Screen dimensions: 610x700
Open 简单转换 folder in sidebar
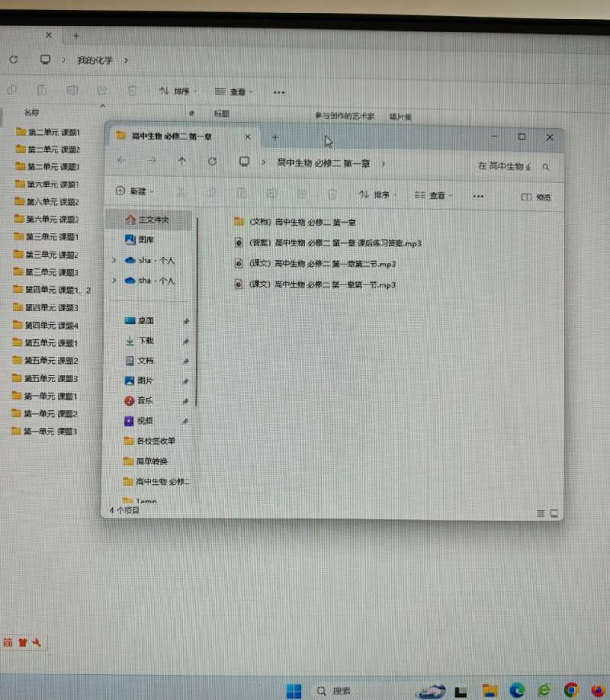[x=145, y=461]
